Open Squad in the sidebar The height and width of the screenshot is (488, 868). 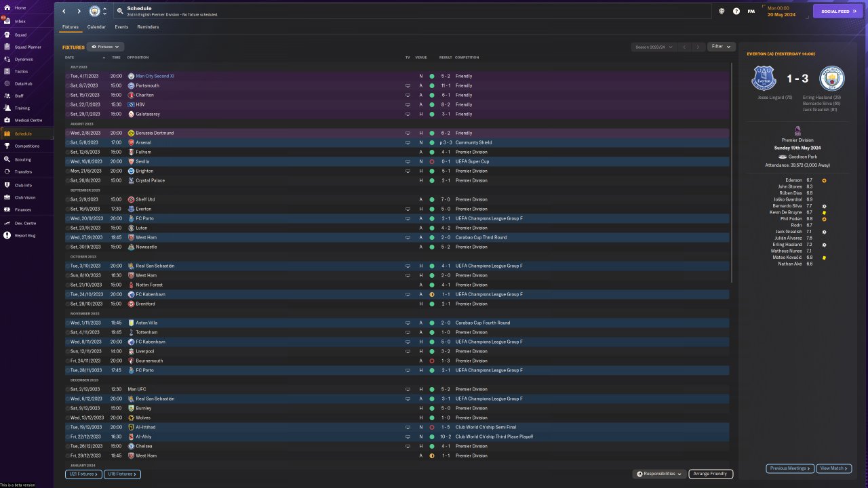tap(27, 35)
